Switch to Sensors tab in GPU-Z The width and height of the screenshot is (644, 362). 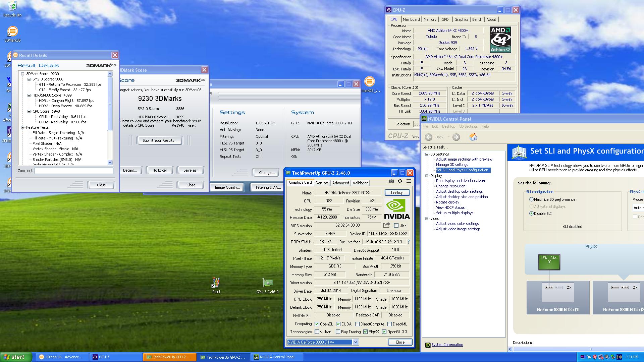[x=322, y=183]
